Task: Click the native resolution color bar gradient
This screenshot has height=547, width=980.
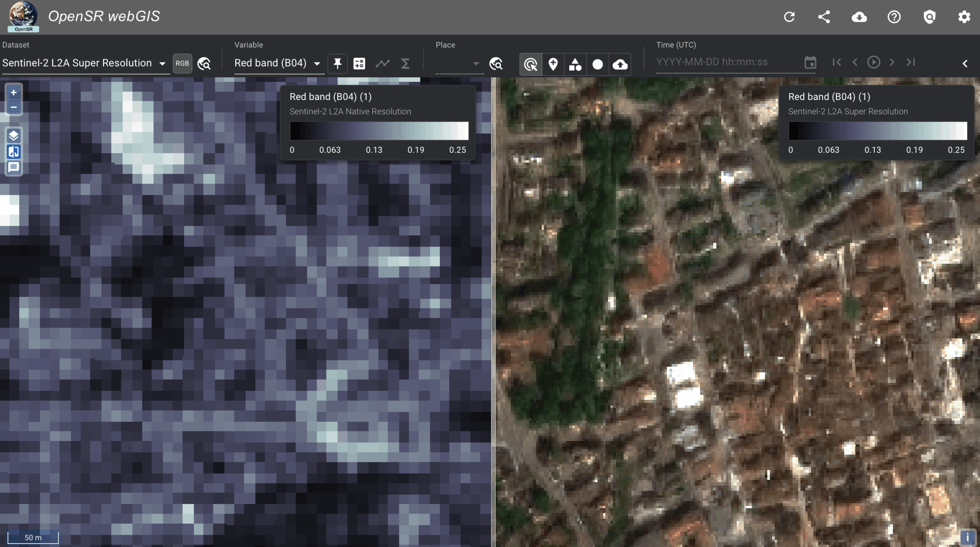Action: click(379, 131)
